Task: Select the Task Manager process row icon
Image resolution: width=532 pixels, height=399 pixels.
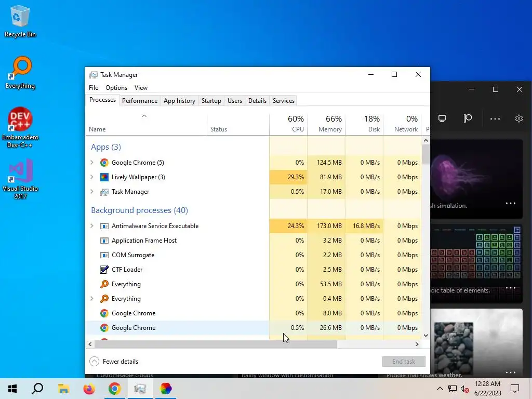Action: point(104,192)
